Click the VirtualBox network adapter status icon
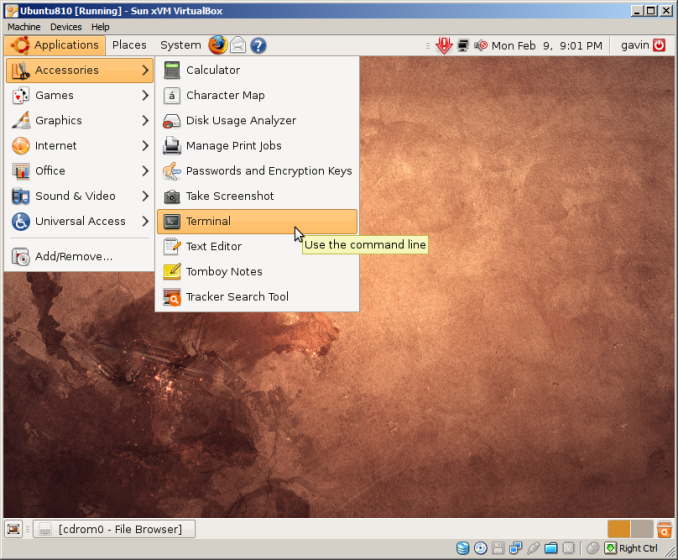678x560 pixels. pos(515,548)
